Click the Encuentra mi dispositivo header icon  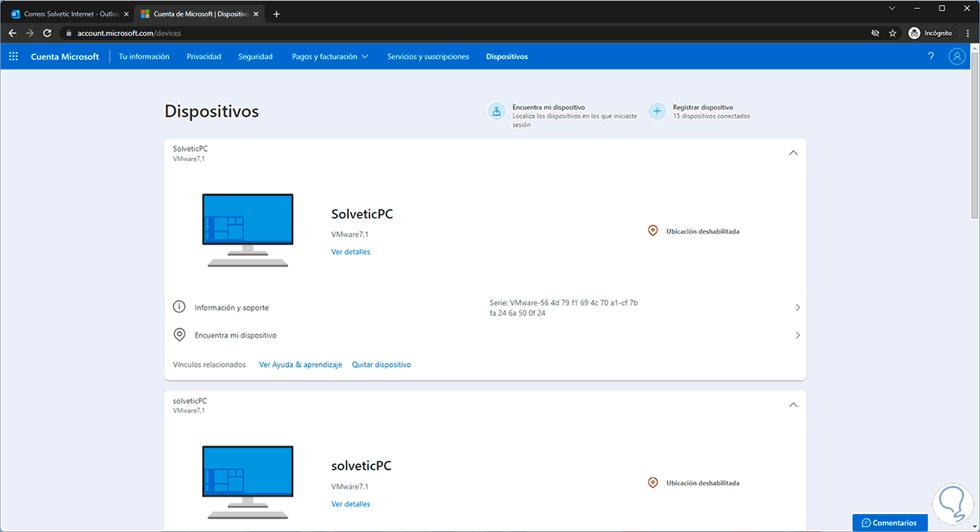click(x=497, y=111)
